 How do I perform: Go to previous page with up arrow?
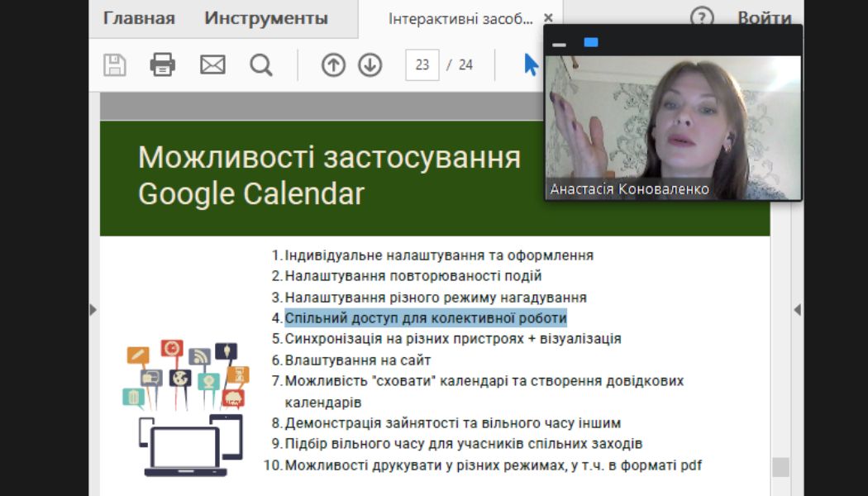click(x=333, y=64)
